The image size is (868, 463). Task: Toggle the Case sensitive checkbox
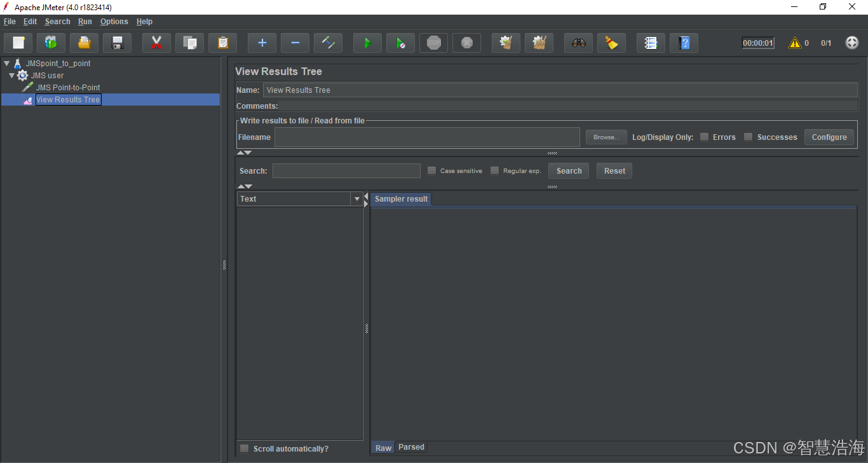coord(431,170)
